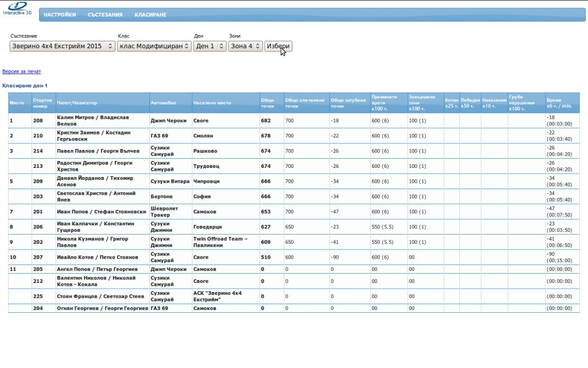Click the Място column header
This screenshot has height=368, width=588.
coord(17,103)
